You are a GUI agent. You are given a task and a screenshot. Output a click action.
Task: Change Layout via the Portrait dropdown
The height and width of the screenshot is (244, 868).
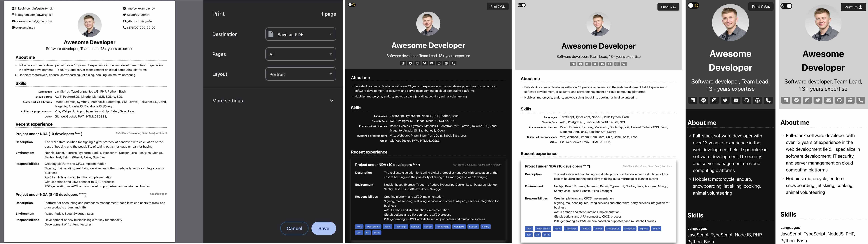pos(300,74)
